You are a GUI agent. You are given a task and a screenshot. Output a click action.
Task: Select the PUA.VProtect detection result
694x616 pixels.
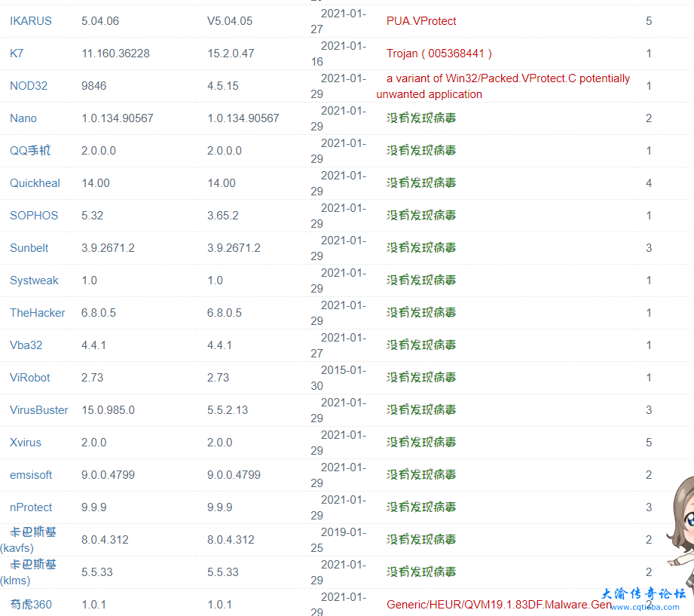(421, 21)
